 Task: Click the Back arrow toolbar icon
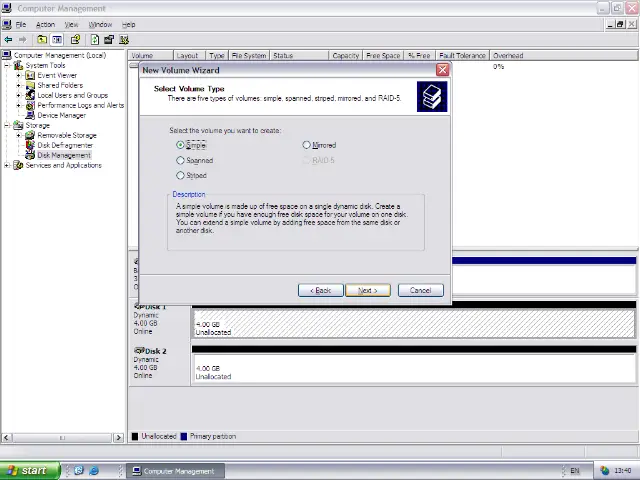[x=9, y=40]
